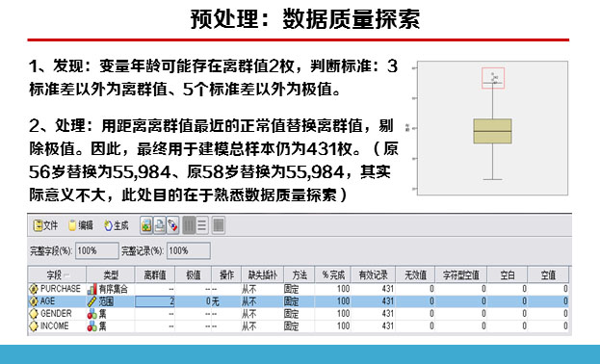Viewport: 600px width, 364px height.
Task: Select the vertical-columns view toggle
Action: coord(189,225)
